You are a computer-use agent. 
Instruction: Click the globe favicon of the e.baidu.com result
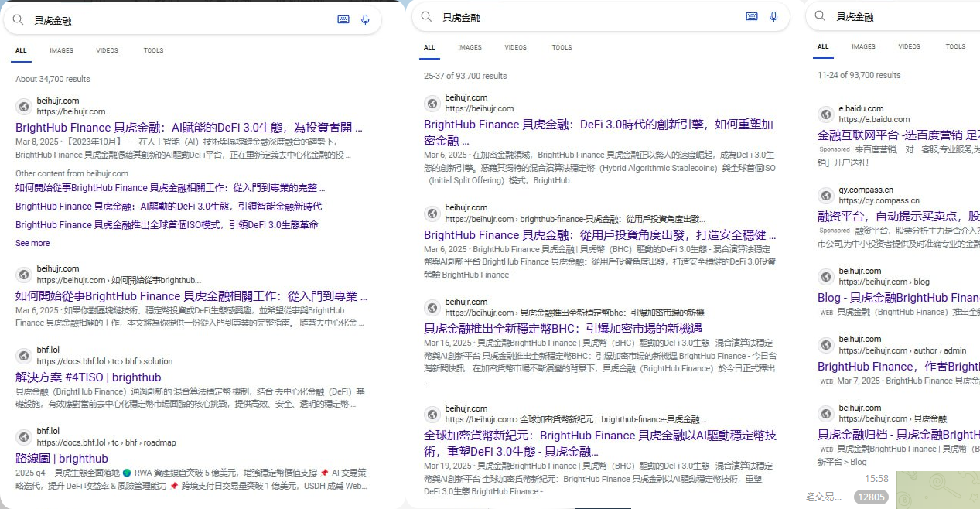[x=825, y=114]
